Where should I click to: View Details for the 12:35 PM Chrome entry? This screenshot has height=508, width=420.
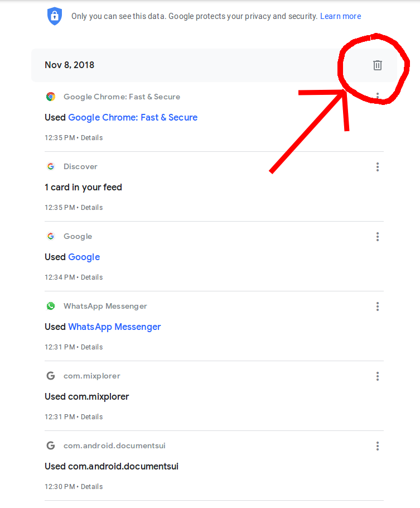coord(91,137)
